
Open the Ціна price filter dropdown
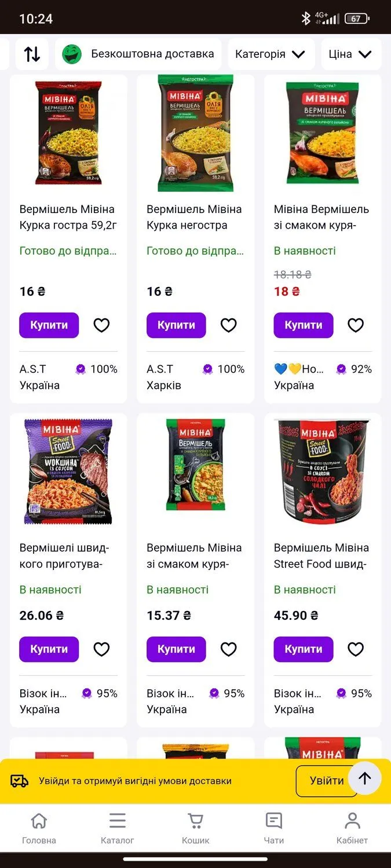click(350, 54)
